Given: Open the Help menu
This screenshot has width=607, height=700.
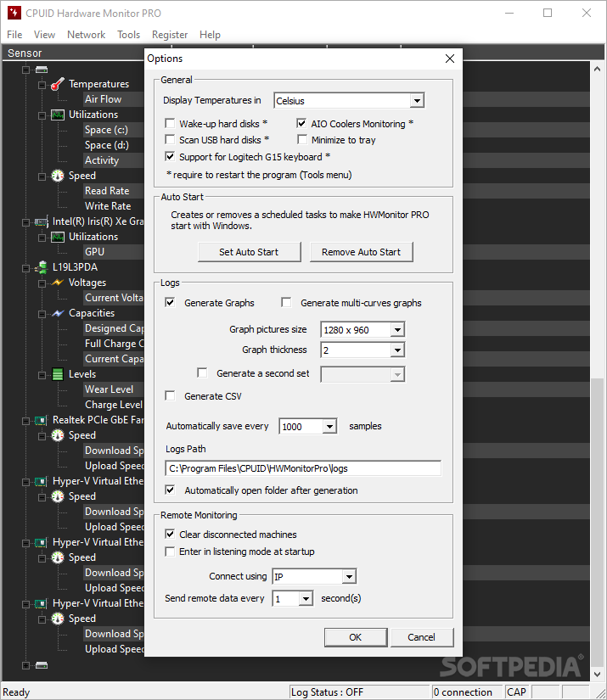Looking at the screenshot, I should (210, 35).
